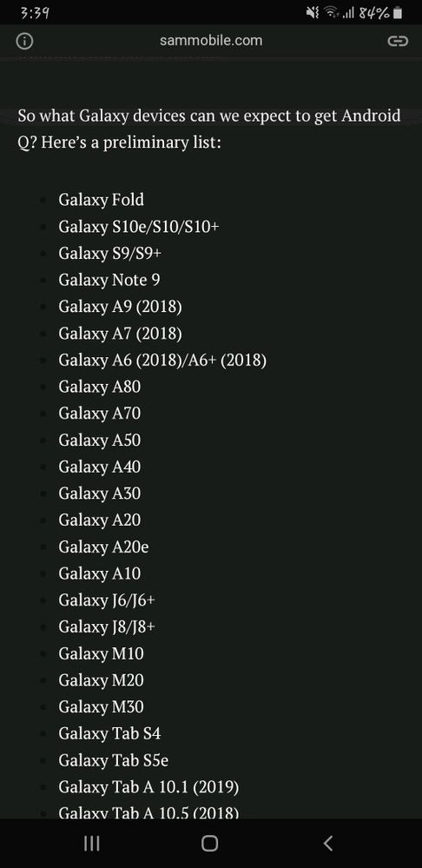Tap the Galaxy Note 9 list entry
422x868 pixels.
point(109,280)
